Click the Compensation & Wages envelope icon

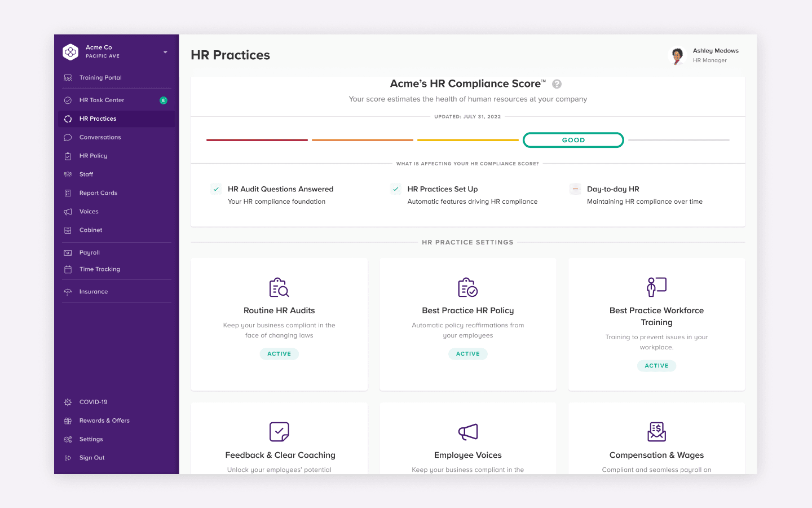click(656, 432)
